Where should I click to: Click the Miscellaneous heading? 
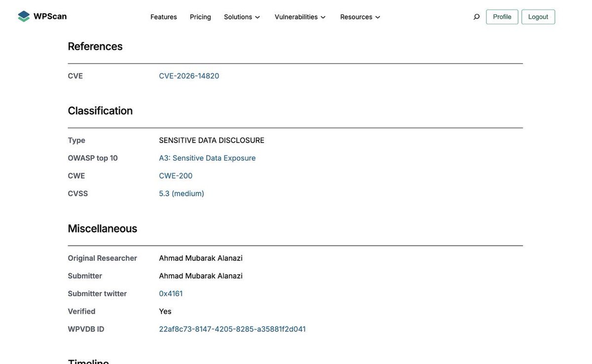(x=103, y=229)
